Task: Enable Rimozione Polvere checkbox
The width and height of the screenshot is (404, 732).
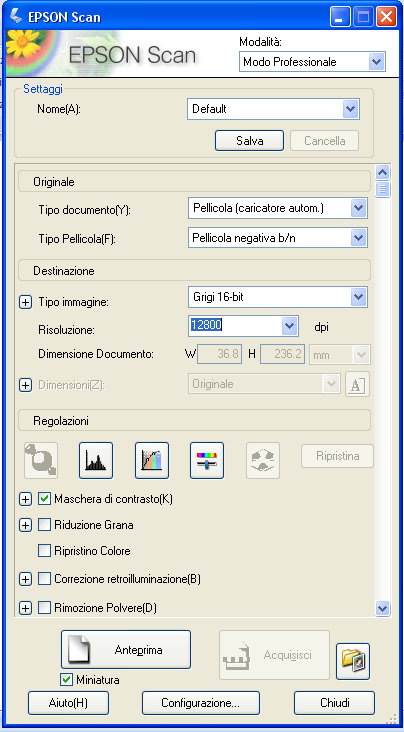Action: coord(44,608)
